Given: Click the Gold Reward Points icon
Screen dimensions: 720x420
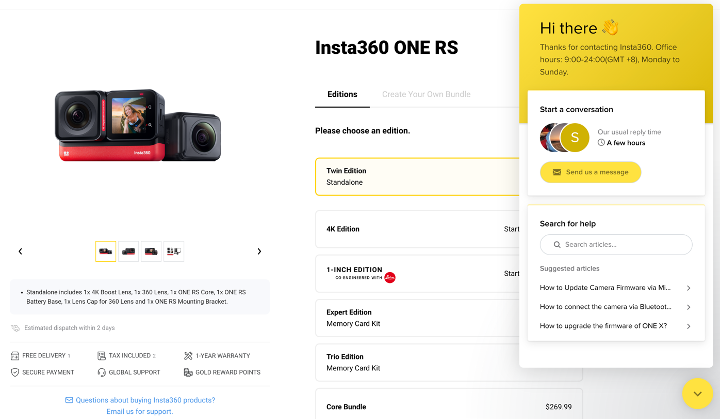Looking at the screenshot, I should point(188,372).
